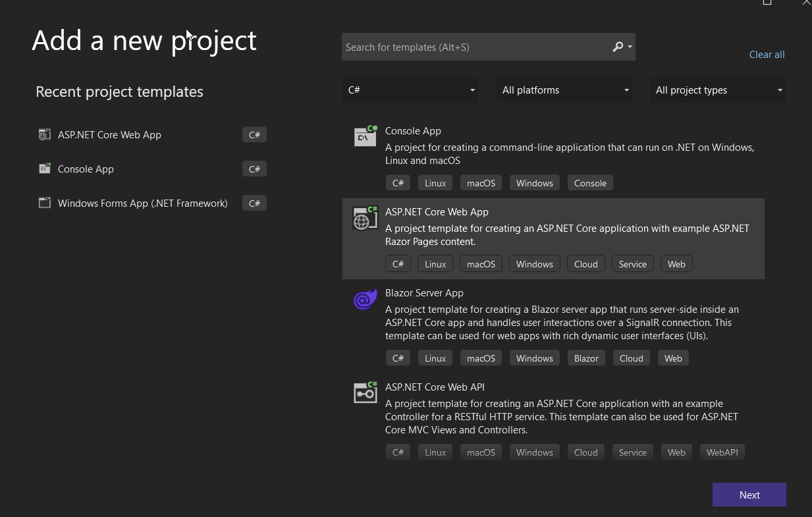Select the Console App template title
This screenshot has height=517, width=812.
[413, 131]
